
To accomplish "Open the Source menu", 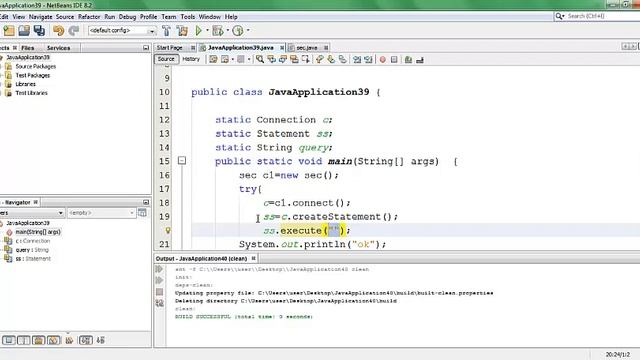I will coord(65,17).
